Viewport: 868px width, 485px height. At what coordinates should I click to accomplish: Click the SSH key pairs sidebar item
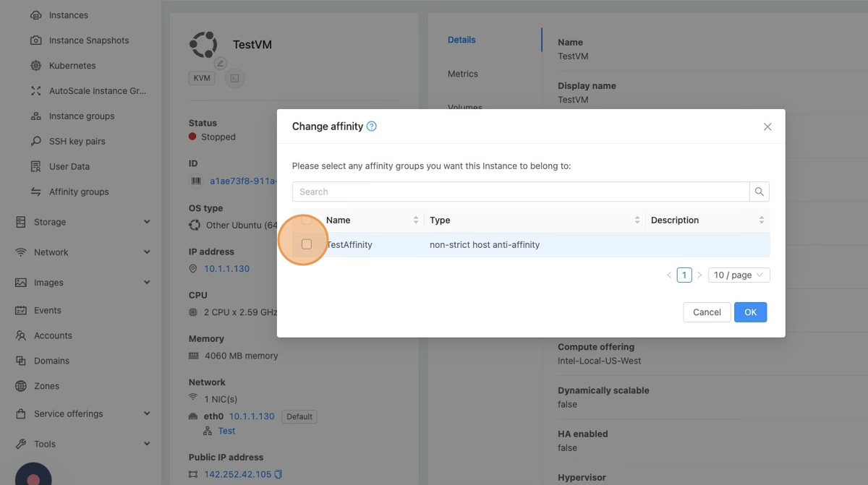tap(77, 141)
